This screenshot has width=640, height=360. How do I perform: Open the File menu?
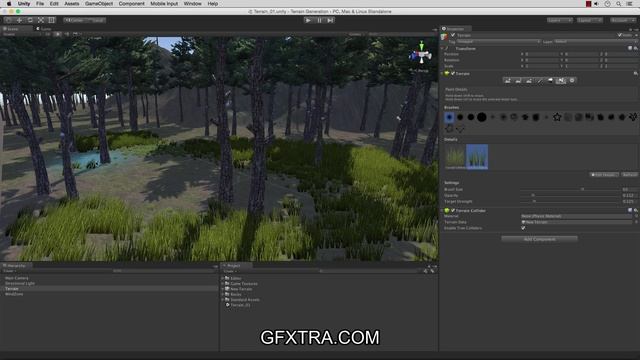(40, 4)
